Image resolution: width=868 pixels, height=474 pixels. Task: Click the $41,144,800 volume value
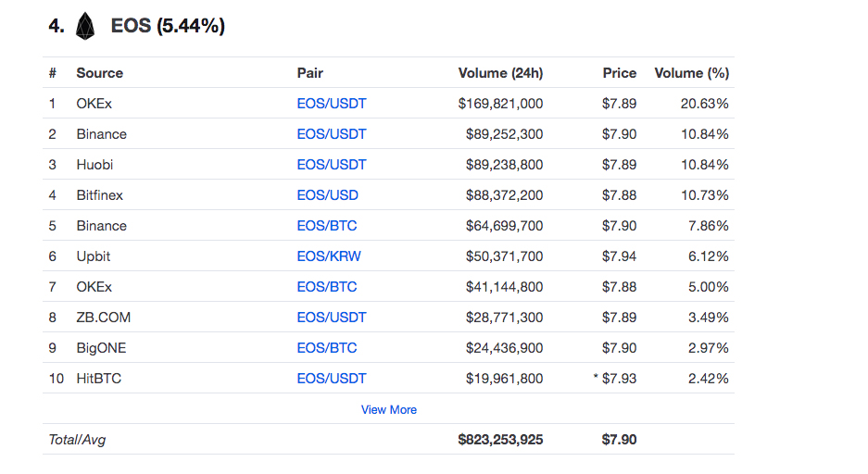[504, 287]
